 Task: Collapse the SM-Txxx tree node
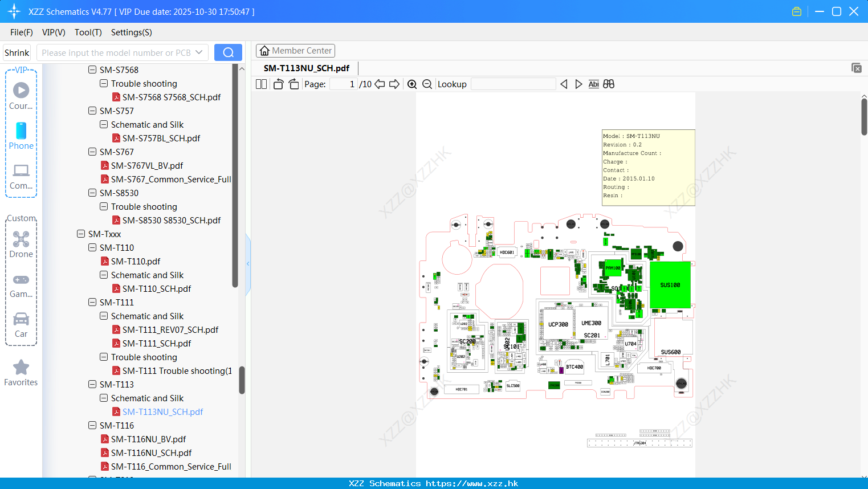tap(81, 234)
